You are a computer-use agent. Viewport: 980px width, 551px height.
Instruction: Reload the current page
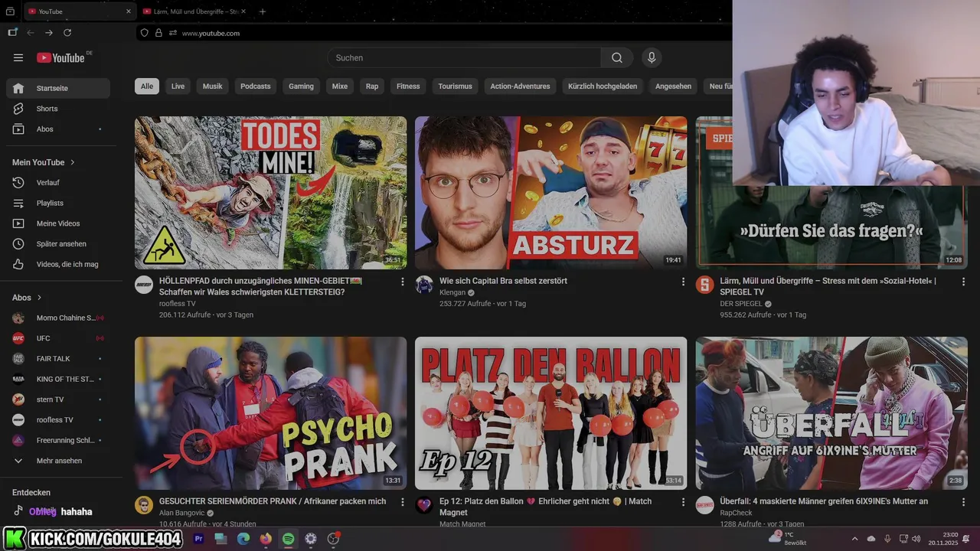point(67,33)
